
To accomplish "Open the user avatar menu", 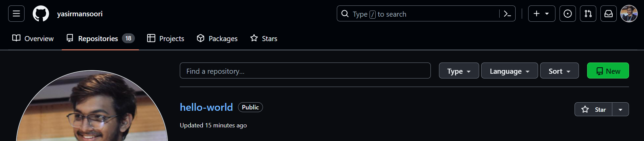I will click(x=629, y=14).
